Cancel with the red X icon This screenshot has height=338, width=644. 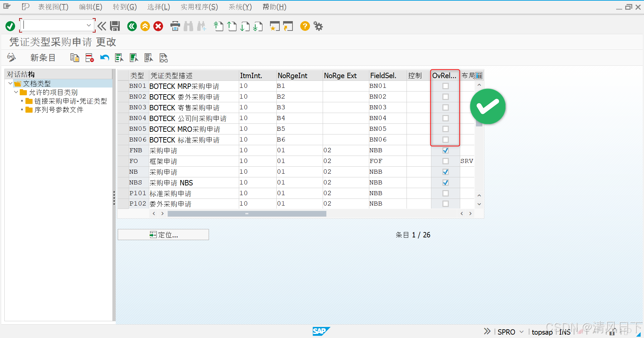(x=158, y=26)
